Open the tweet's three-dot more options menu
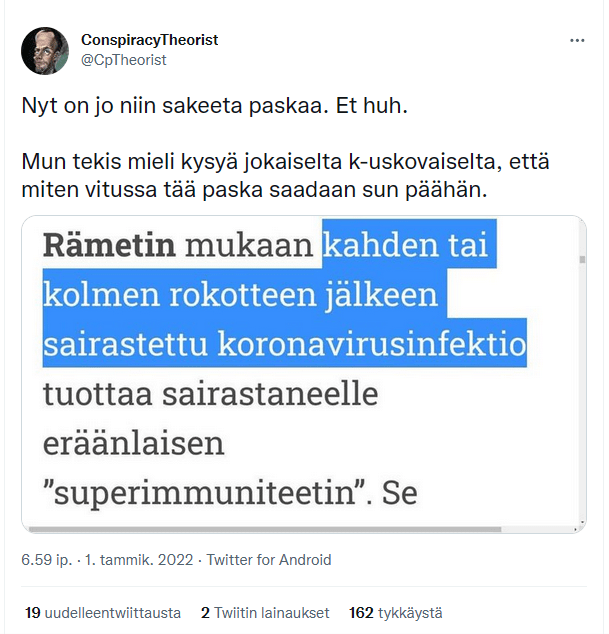 point(577,40)
